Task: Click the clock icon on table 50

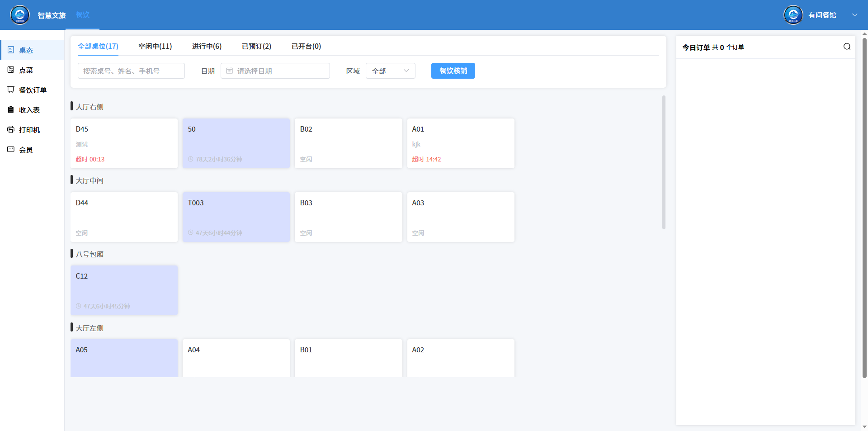Action: pyautogui.click(x=191, y=159)
